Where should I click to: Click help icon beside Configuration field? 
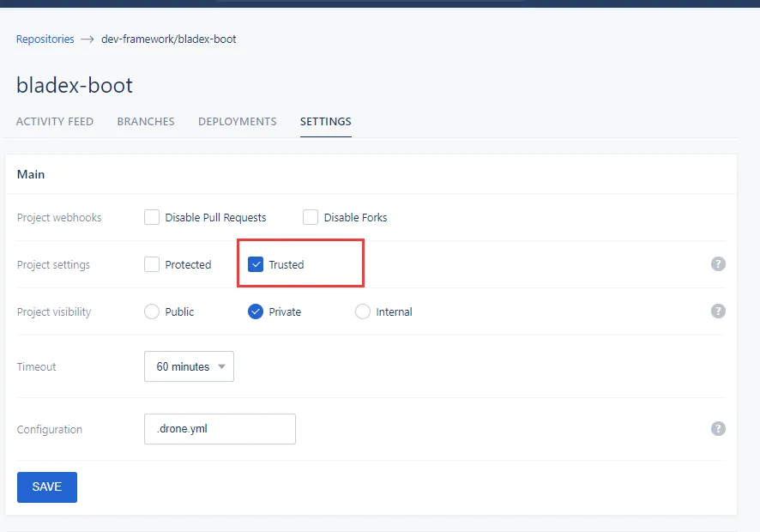[x=718, y=429]
